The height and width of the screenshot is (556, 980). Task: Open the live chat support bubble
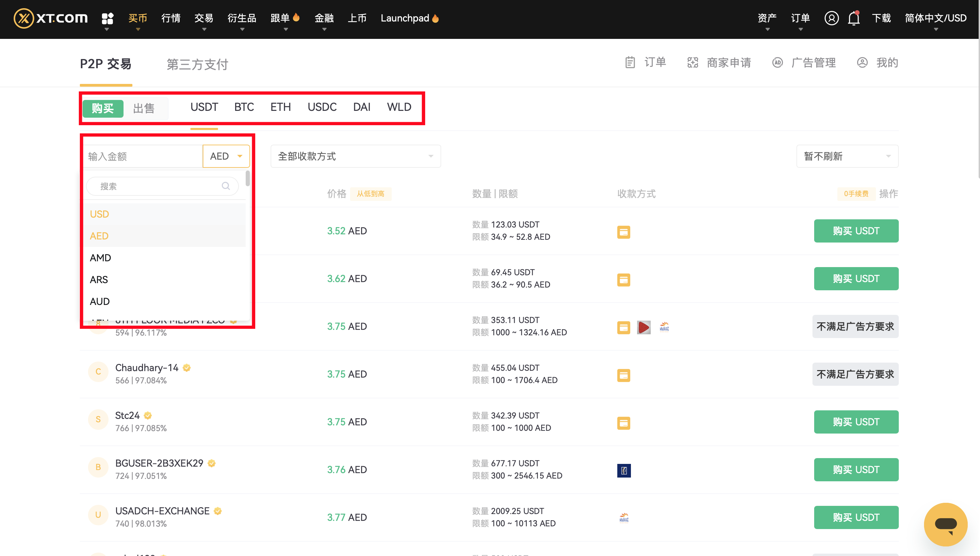[945, 524]
